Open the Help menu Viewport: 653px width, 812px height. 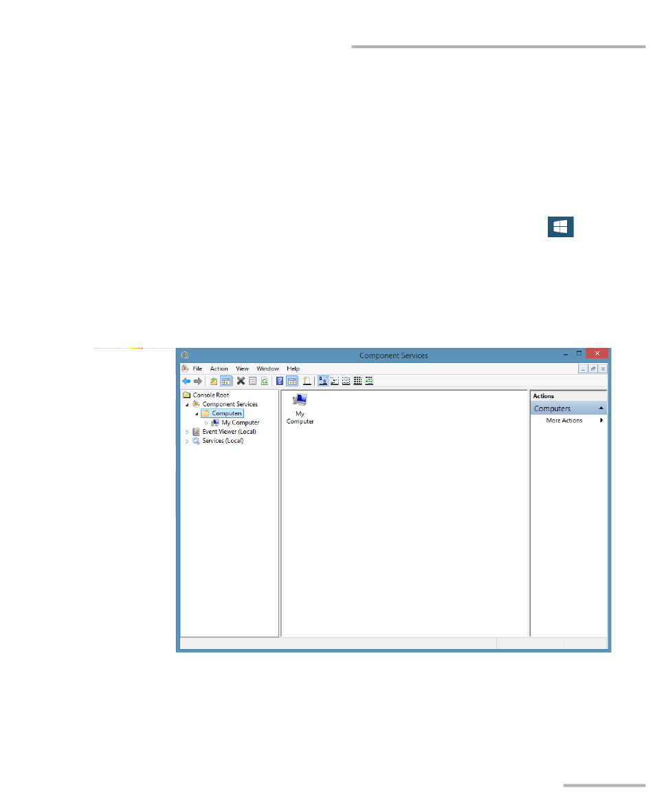293,369
